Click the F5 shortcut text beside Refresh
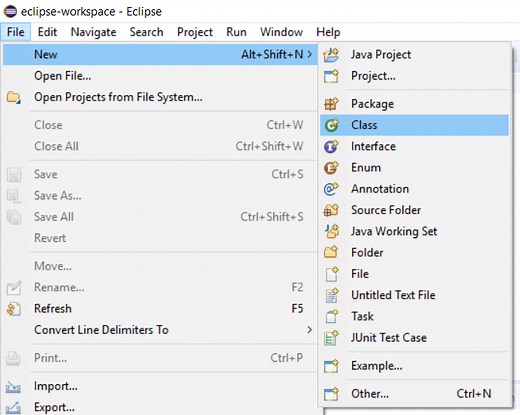This screenshot has width=520, height=415. click(297, 309)
